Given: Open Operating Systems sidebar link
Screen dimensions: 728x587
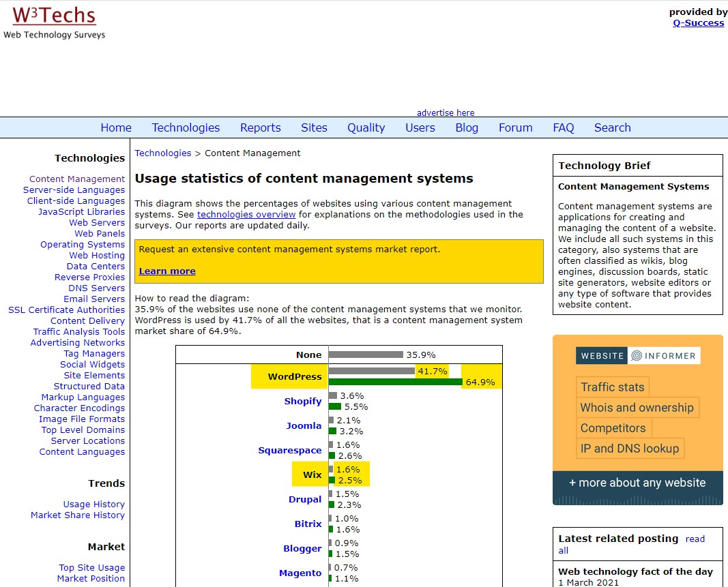Looking at the screenshot, I should click(83, 245).
